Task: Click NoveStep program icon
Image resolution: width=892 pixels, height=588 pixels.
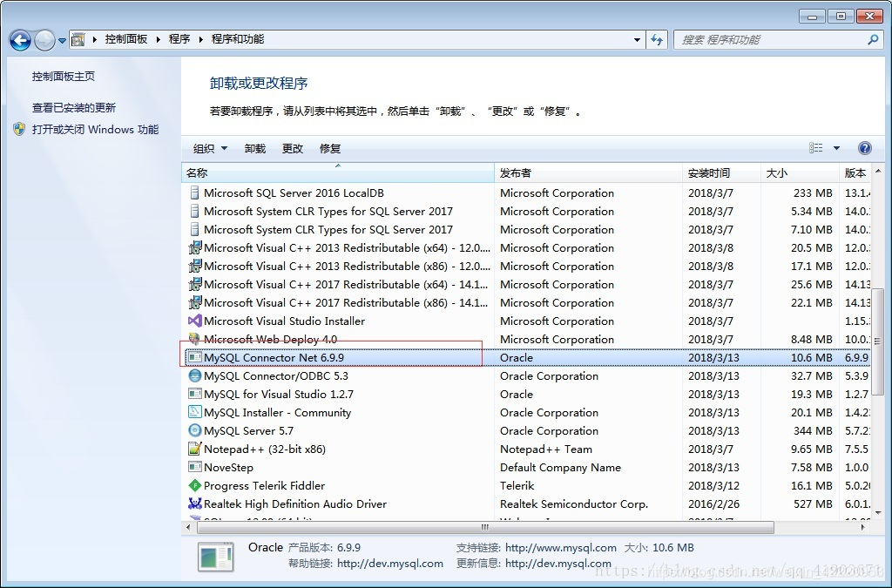Action: tap(194, 467)
